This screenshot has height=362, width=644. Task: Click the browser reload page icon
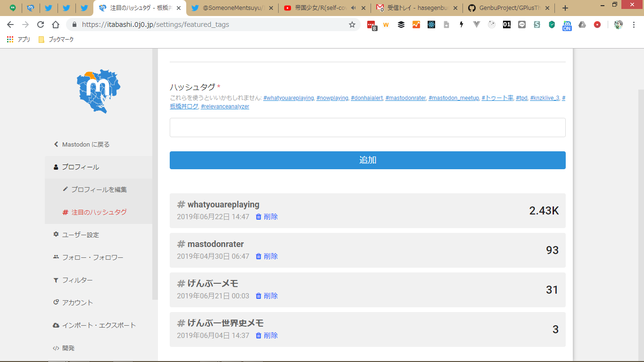point(41,25)
